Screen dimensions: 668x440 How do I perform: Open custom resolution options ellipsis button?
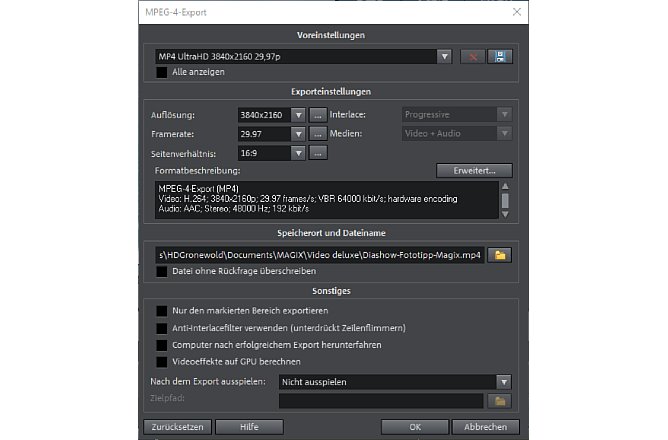(318, 115)
